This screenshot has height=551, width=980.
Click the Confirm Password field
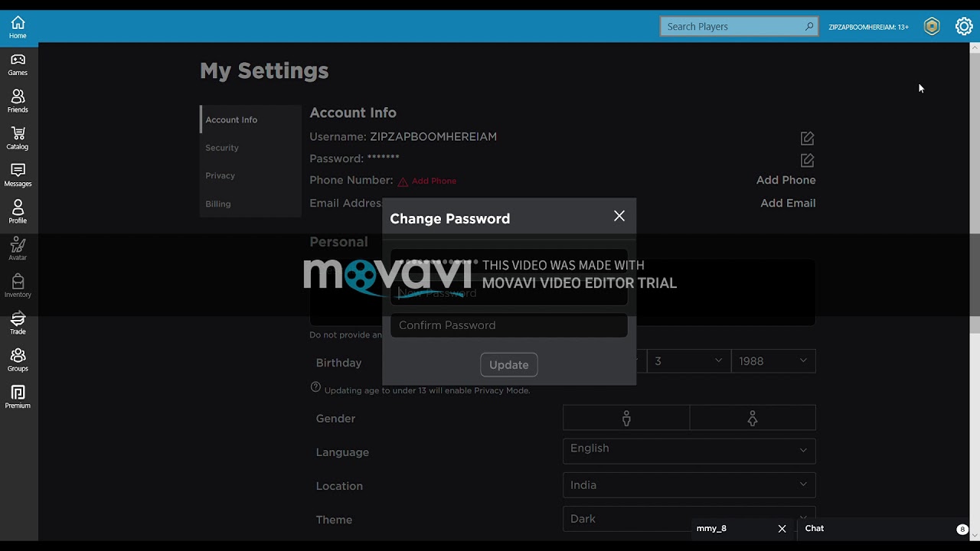pyautogui.click(x=509, y=325)
